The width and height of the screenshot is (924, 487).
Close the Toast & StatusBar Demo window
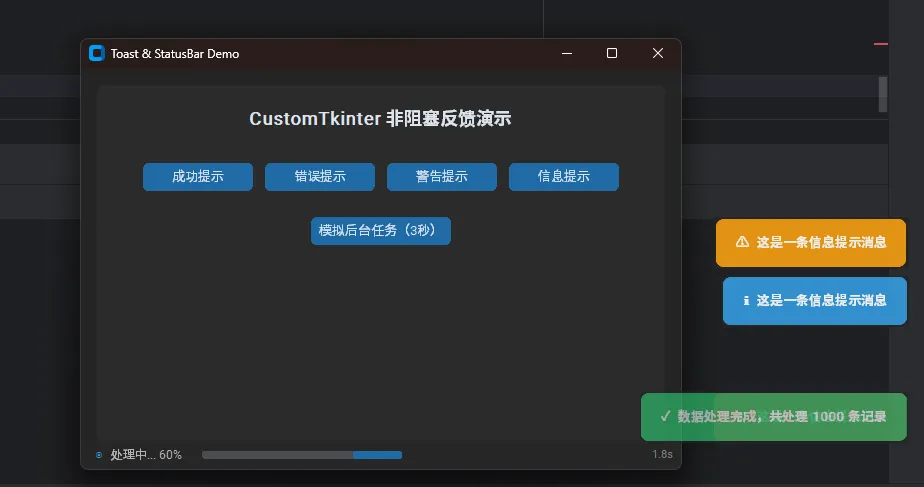tap(658, 53)
